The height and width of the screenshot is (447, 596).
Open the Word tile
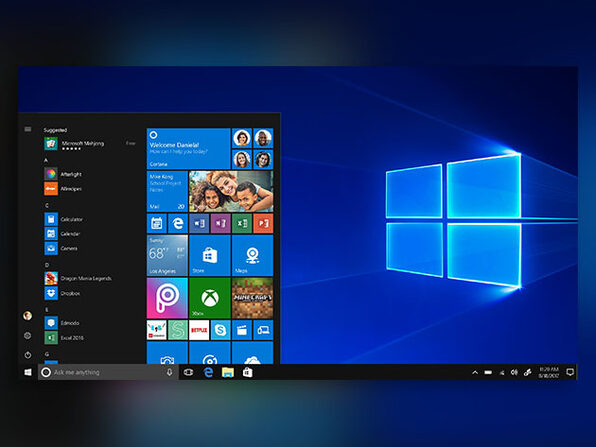199,223
